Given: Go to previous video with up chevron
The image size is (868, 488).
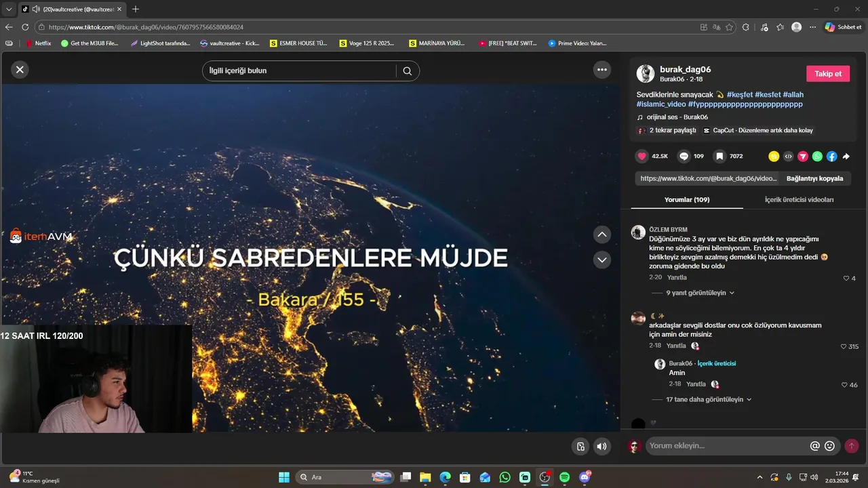Looking at the screenshot, I should (x=602, y=235).
